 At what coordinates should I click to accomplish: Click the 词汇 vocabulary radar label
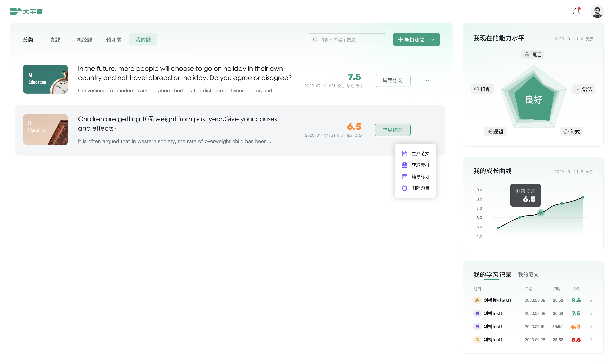(x=533, y=55)
